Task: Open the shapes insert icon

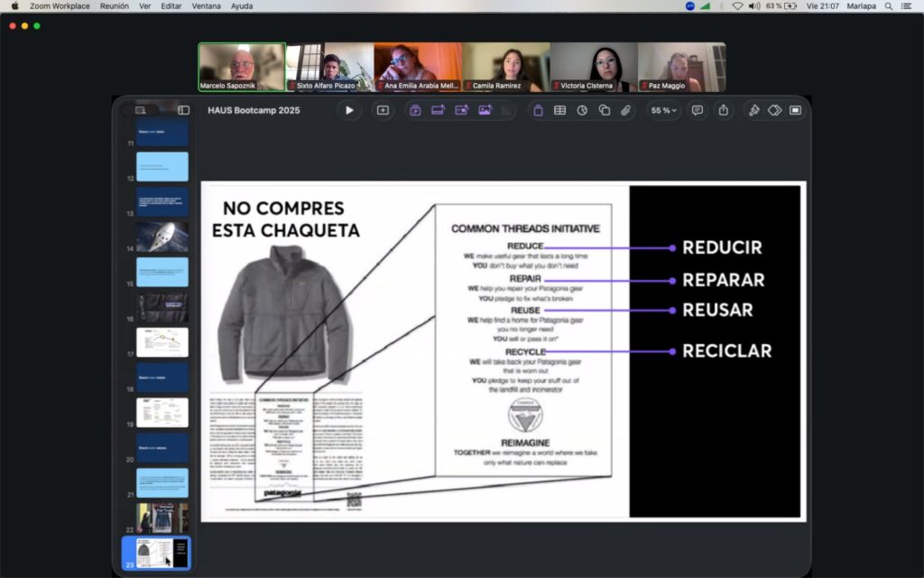Action: pos(604,110)
